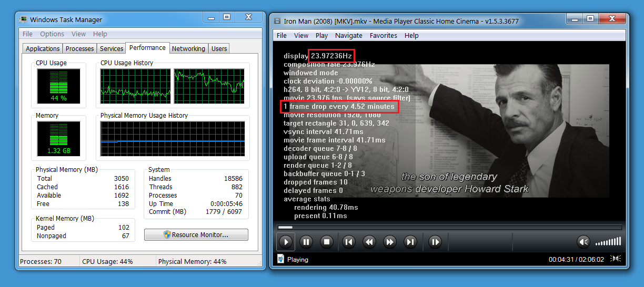Click the CPU Usage 44 % gauge

coord(58,86)
